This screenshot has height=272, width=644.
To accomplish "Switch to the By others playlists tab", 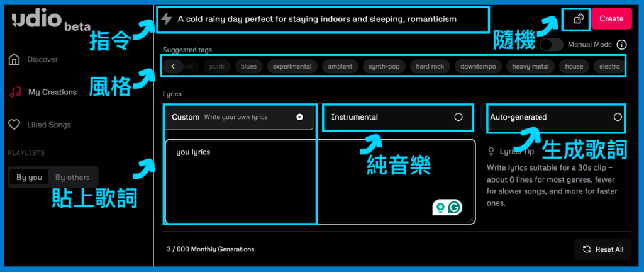I will click(x=72, y=178).
